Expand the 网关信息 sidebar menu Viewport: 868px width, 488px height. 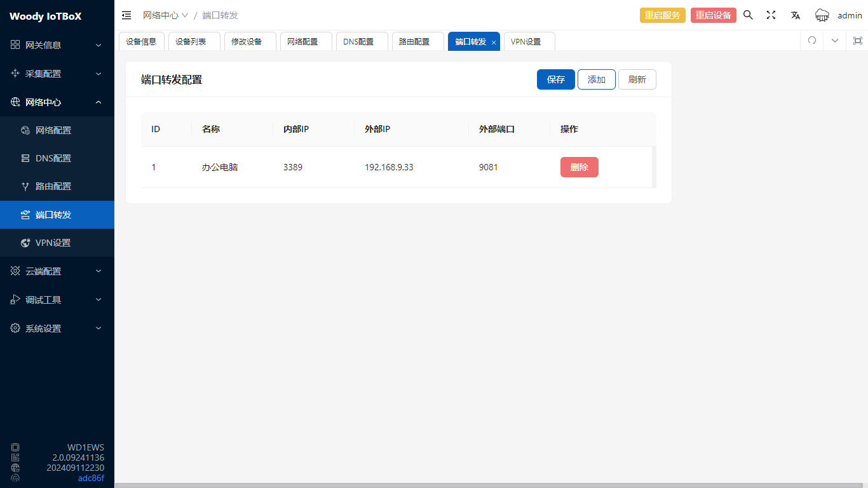tap(57, 45)
